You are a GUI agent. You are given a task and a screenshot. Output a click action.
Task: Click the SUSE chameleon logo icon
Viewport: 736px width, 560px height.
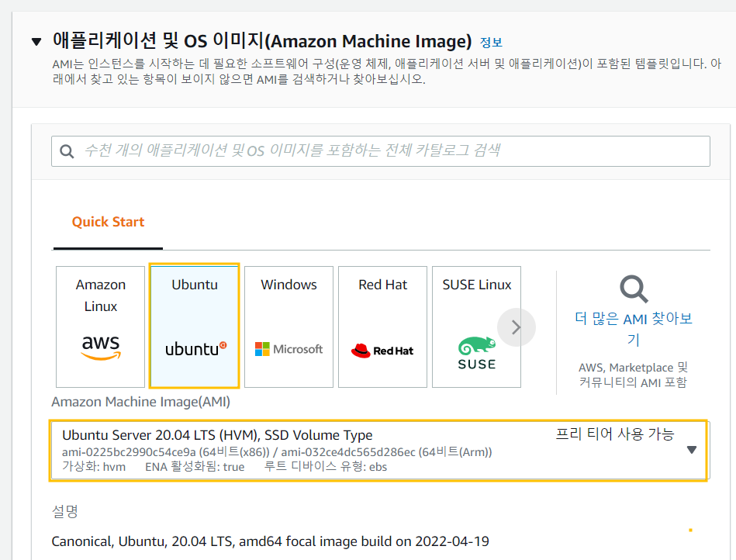click(477, 353)
